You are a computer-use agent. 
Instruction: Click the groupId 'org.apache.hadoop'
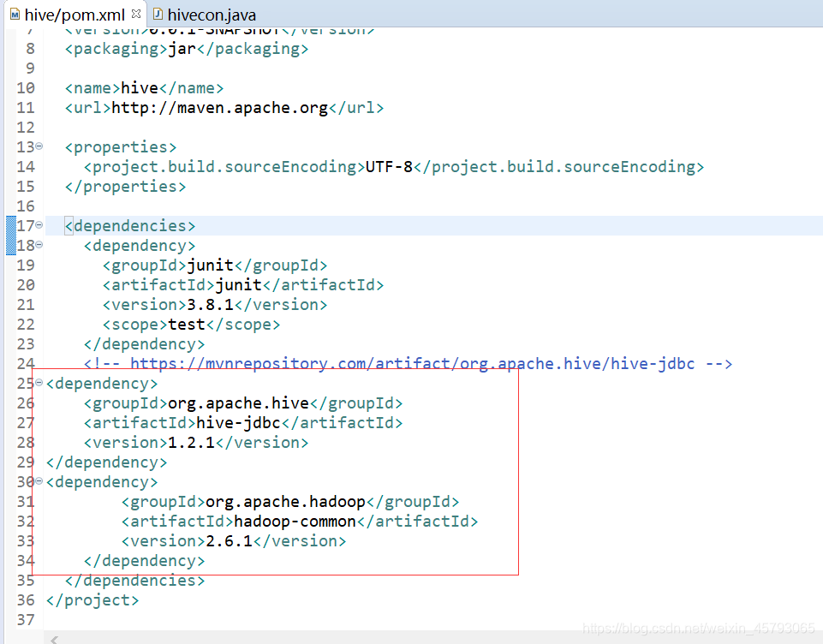285,503
